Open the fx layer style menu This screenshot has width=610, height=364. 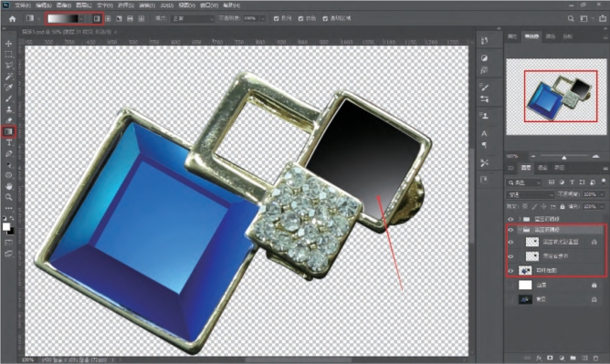(x=539, y=358)
